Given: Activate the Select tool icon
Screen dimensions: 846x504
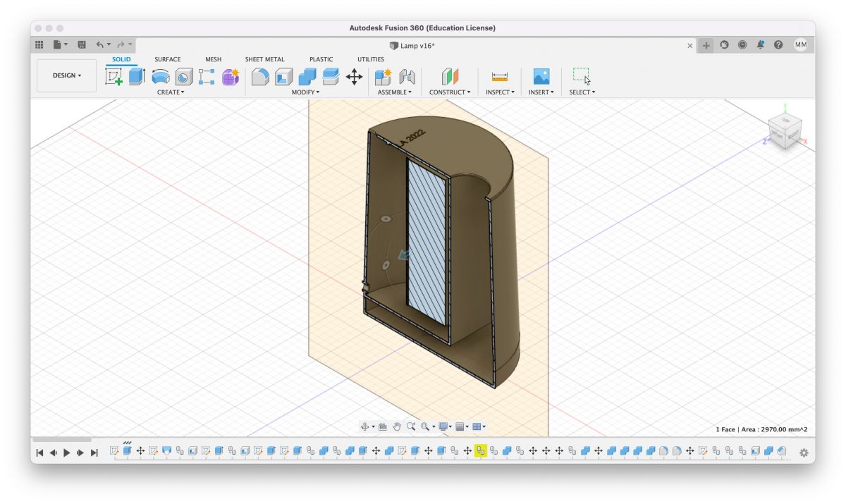Looking at the screenshot, I should 582,76.
